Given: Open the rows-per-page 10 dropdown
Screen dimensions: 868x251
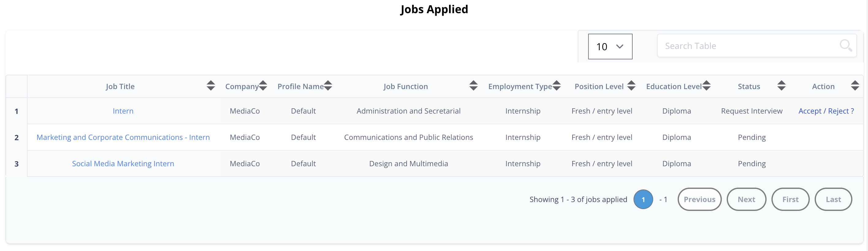Looking at the screenshot, I should pos(610,47).
